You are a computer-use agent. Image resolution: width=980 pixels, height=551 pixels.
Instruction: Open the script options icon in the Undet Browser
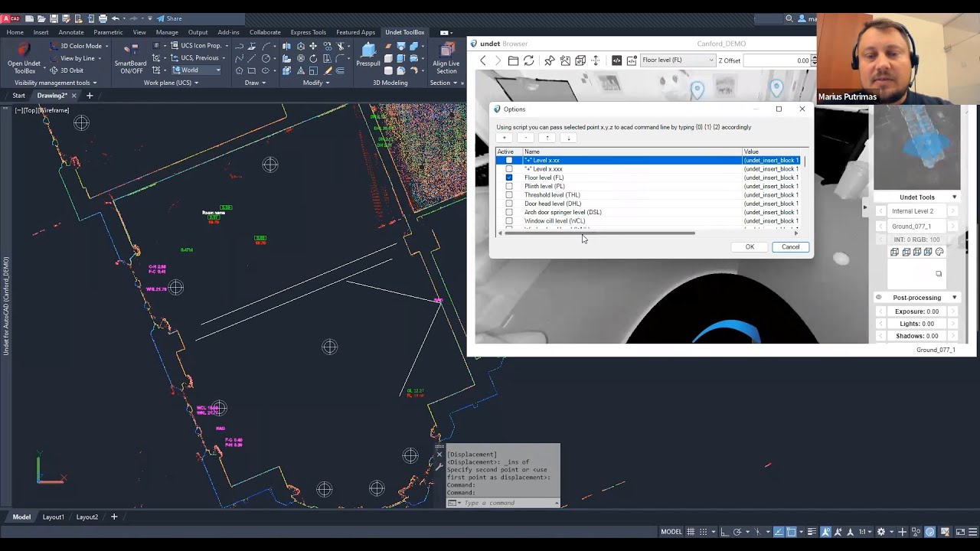pyautogui.click(x=632, y=60)
